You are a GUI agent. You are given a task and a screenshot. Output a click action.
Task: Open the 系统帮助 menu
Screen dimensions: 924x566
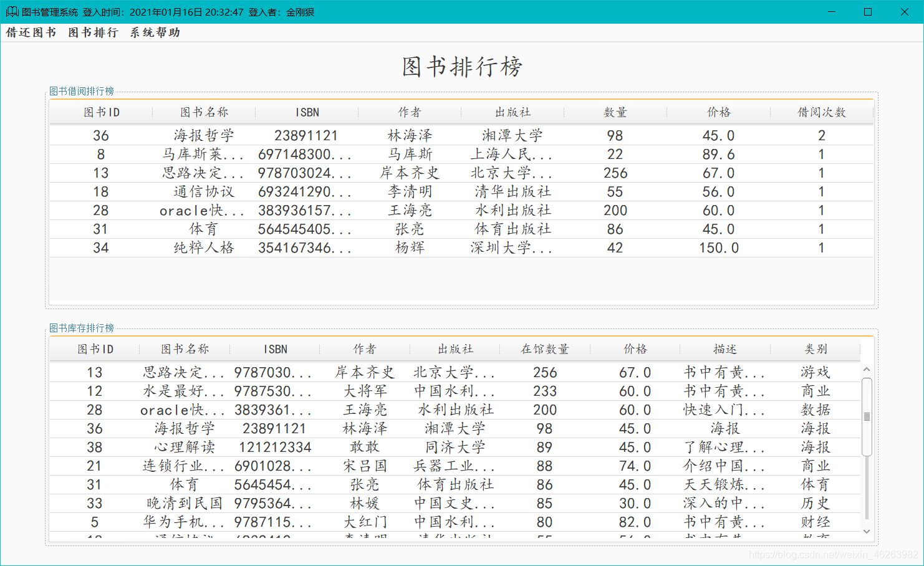coord(155,32)
